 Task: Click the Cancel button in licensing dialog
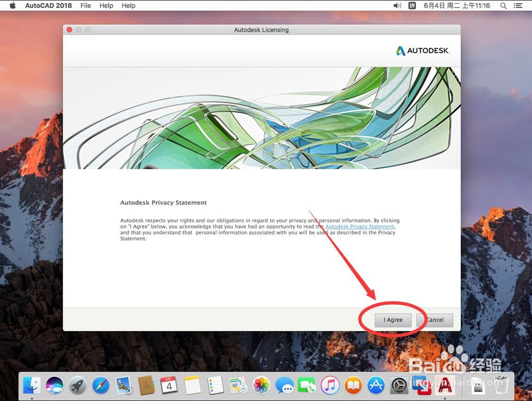point(435,320)
